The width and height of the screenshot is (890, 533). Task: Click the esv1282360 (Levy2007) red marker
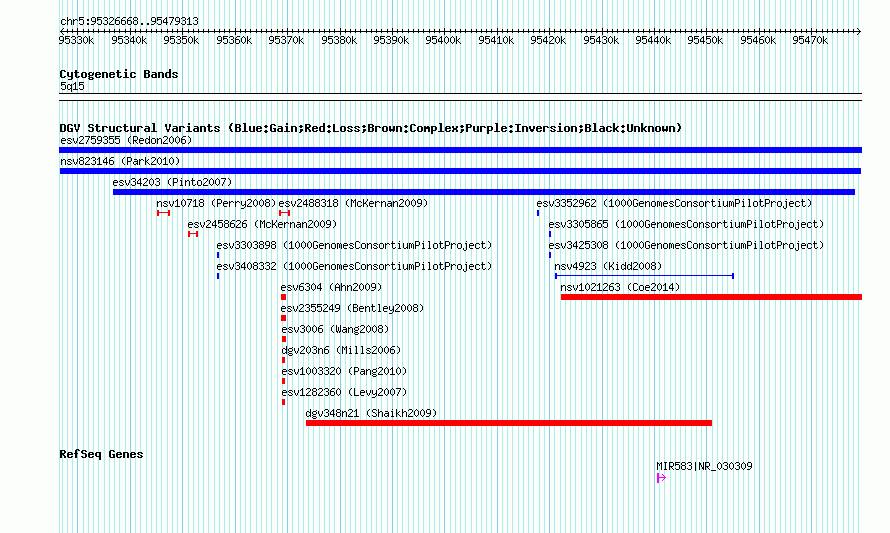tap(283, 402)
